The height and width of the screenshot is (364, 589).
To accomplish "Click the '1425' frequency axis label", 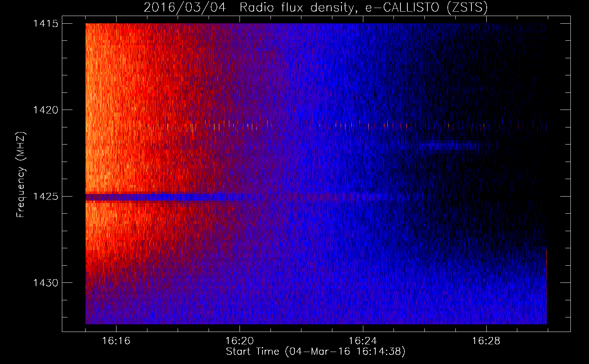I will point(46,197).
